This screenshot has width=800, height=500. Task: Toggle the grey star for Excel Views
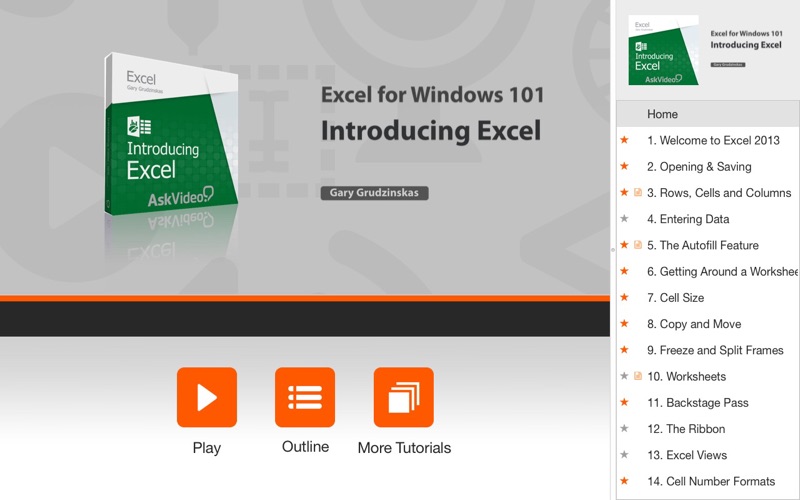click(624, 455)
